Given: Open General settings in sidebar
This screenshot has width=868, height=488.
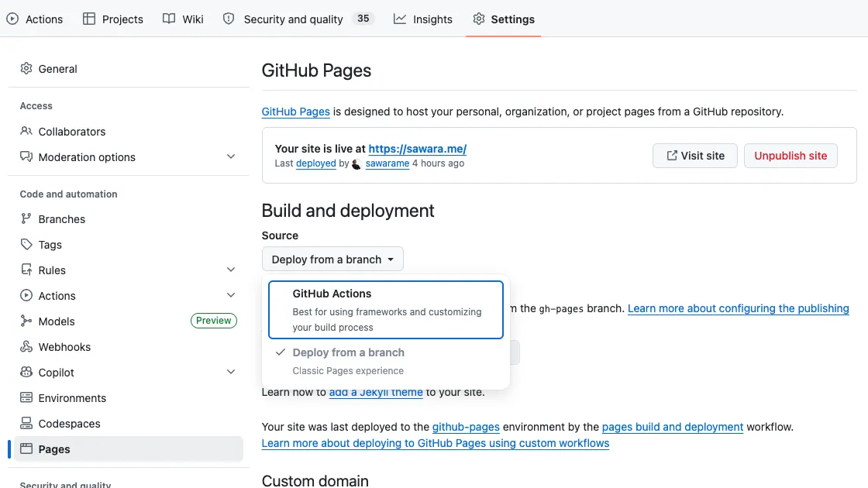Looking at the screenshot, I should click(129, 69).
